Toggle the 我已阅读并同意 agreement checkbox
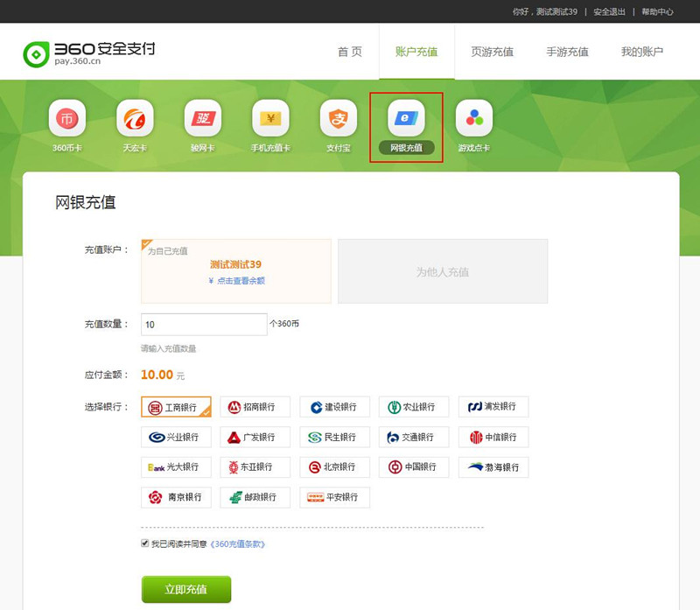The height and width of the screenshot is (610, 700). 144,543
